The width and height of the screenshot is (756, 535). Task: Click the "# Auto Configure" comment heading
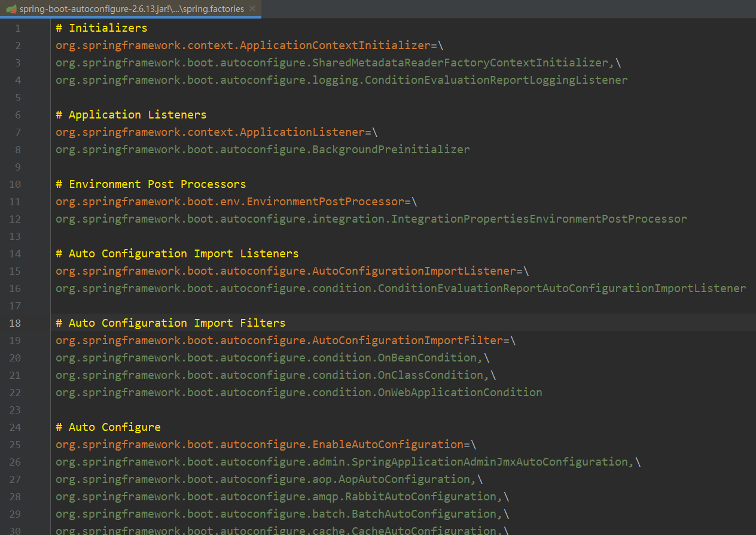[x=108, y=427]
